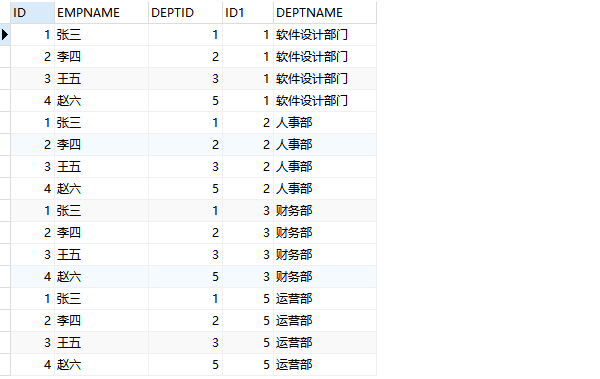The image size is (600, 379).
Task: Select 软件设计部门 cell in 王五's row
Action: tap(325, 79)
